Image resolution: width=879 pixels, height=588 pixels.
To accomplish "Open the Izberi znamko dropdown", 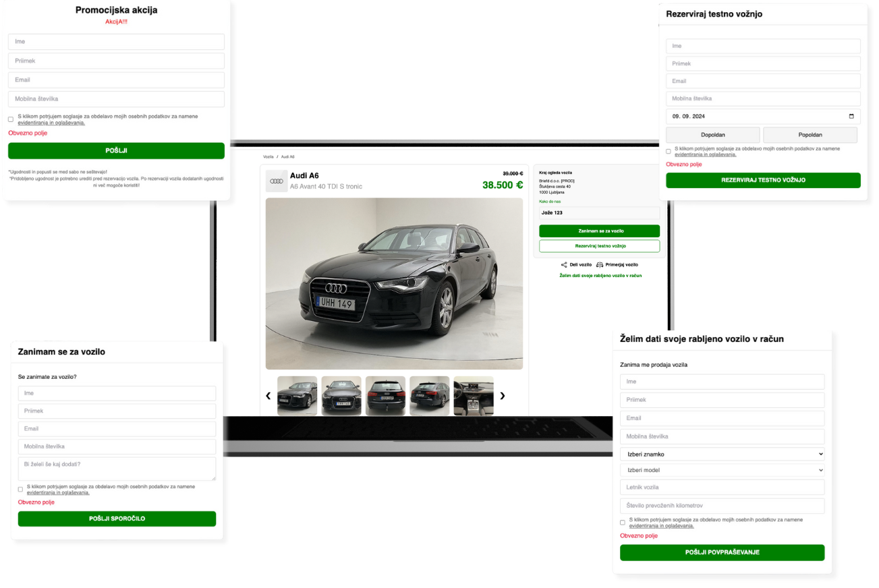I will click(722, 454).
